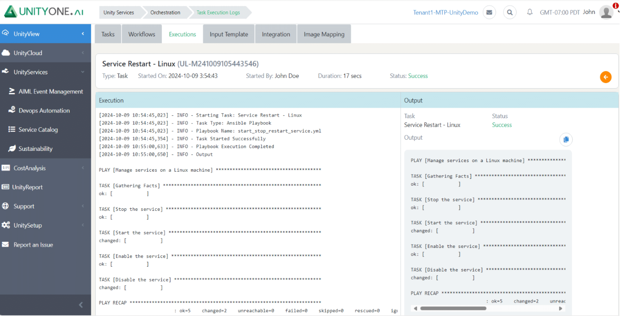The width and height of the screenshot is (644, 316).
Task: Click the Devops Automation icon
Action: [x=12, y=110]
